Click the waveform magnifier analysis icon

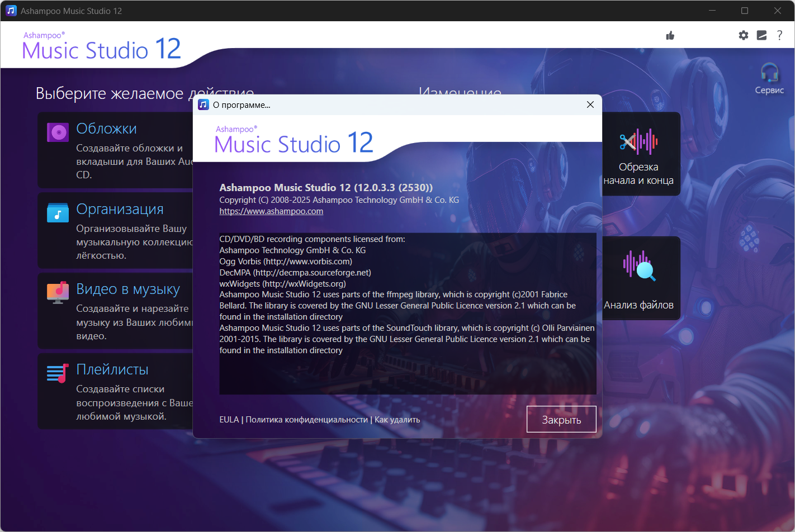(639, 265)
